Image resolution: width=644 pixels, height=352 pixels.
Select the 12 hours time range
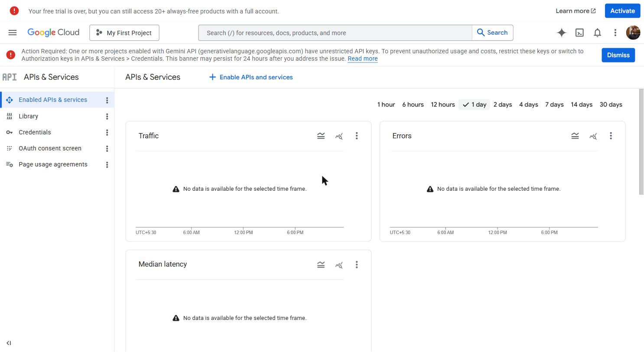coord(443,104)
